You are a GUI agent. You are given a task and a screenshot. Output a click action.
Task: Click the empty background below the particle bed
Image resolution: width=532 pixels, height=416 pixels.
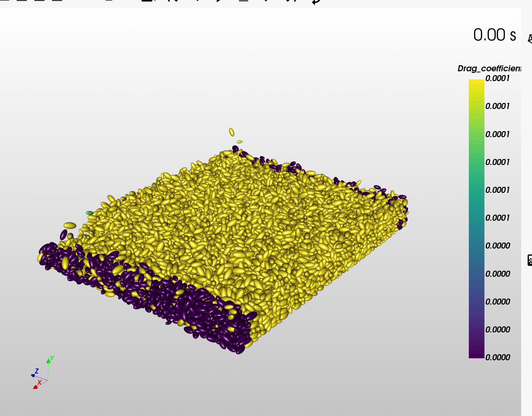(258, 384)
